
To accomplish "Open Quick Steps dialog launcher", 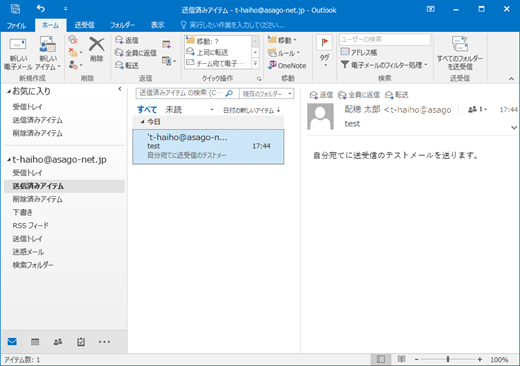I will click(x=259, y=79).
